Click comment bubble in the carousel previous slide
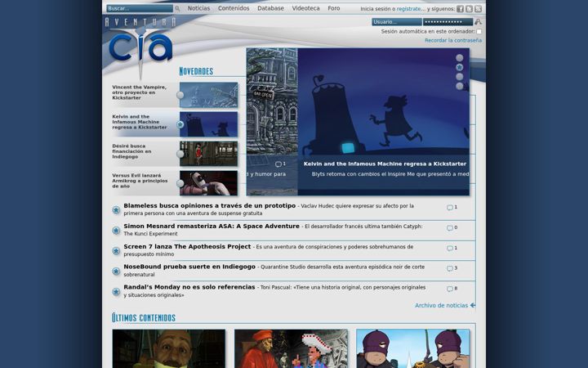588x368 pixels. (x=278, y=164)
